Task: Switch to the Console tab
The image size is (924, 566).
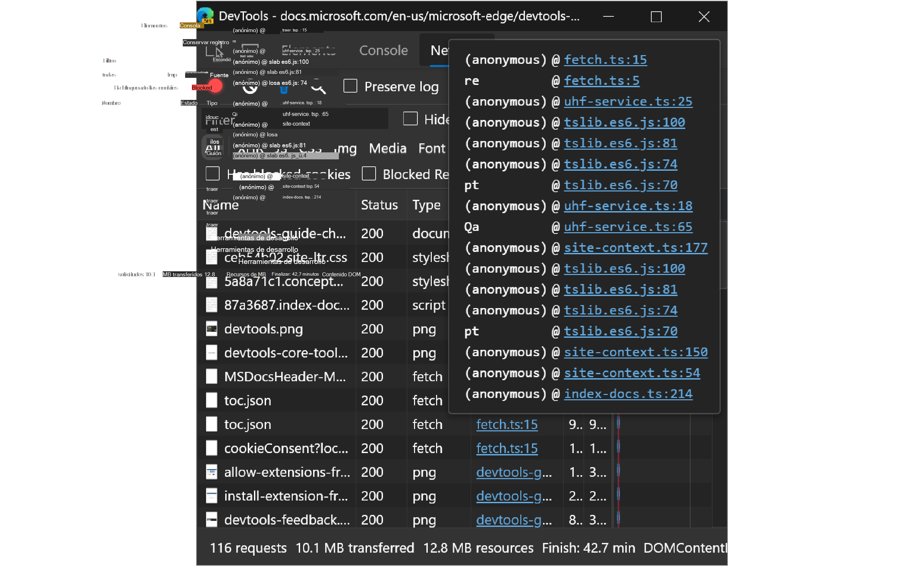Action: click(x=383, y=50)
